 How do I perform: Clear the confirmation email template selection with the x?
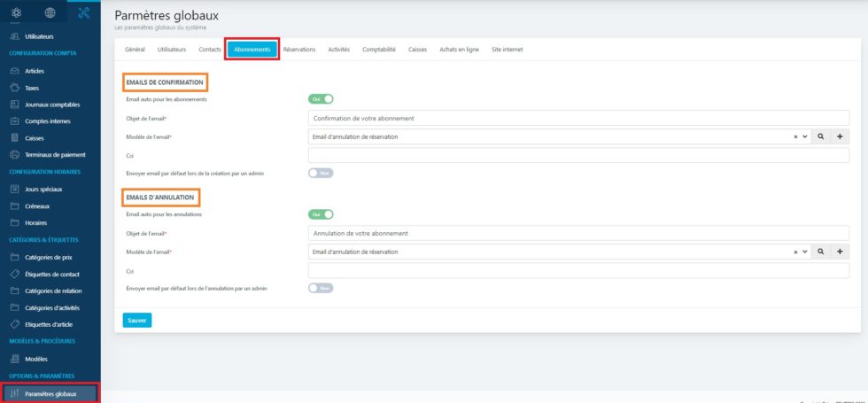795,137
